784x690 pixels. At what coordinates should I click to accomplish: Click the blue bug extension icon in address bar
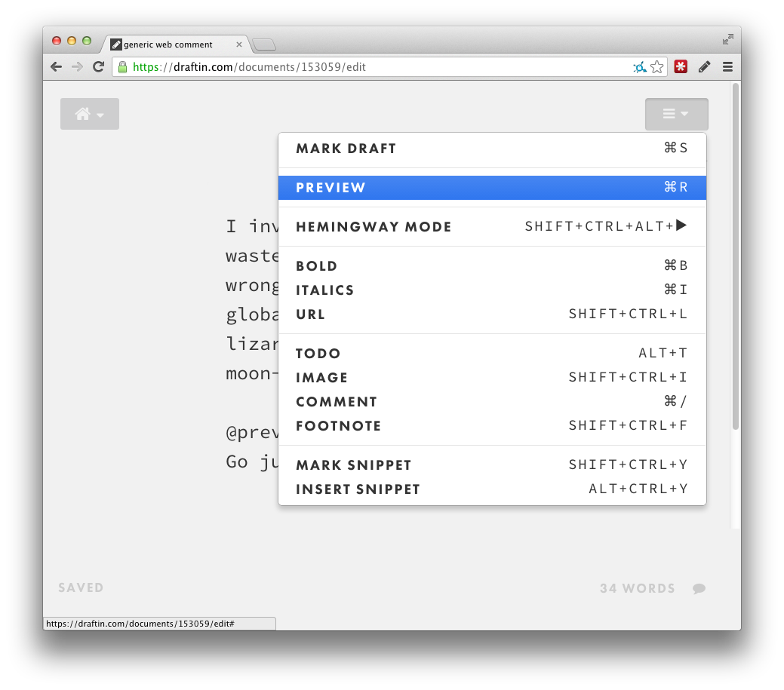(640, 67)
